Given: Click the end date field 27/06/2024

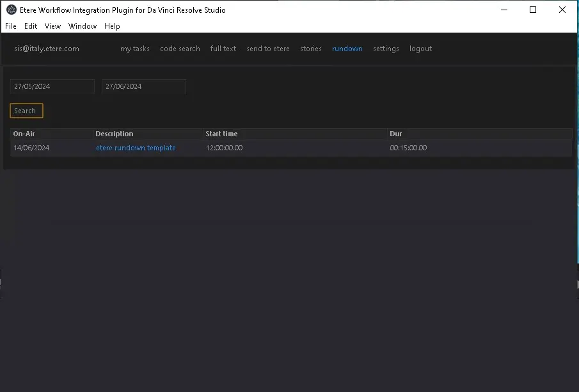Looking at the screenshot, I should 144,86.
